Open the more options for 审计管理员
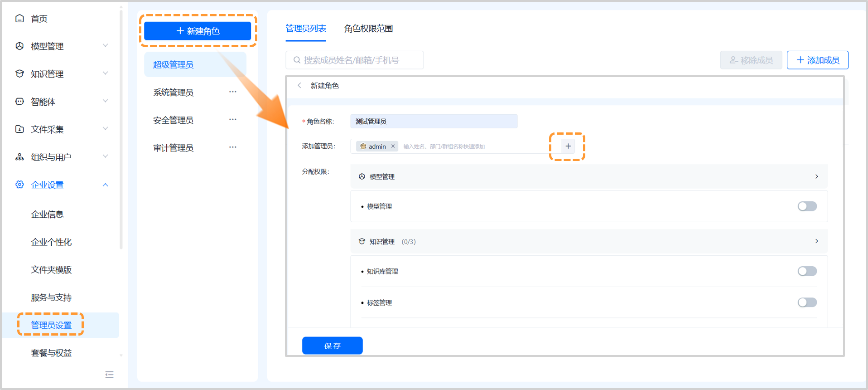The width and height of the screenshot is (868, 390). click(x=233, y=147)
